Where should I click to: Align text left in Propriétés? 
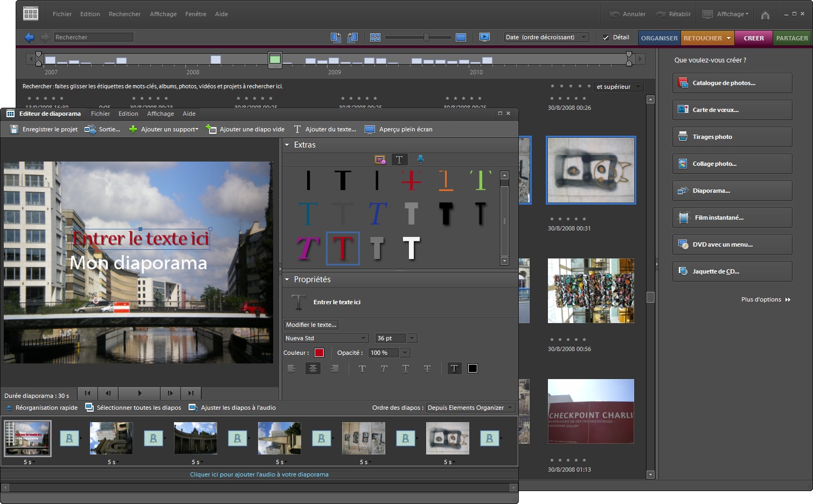pos(291,368)
